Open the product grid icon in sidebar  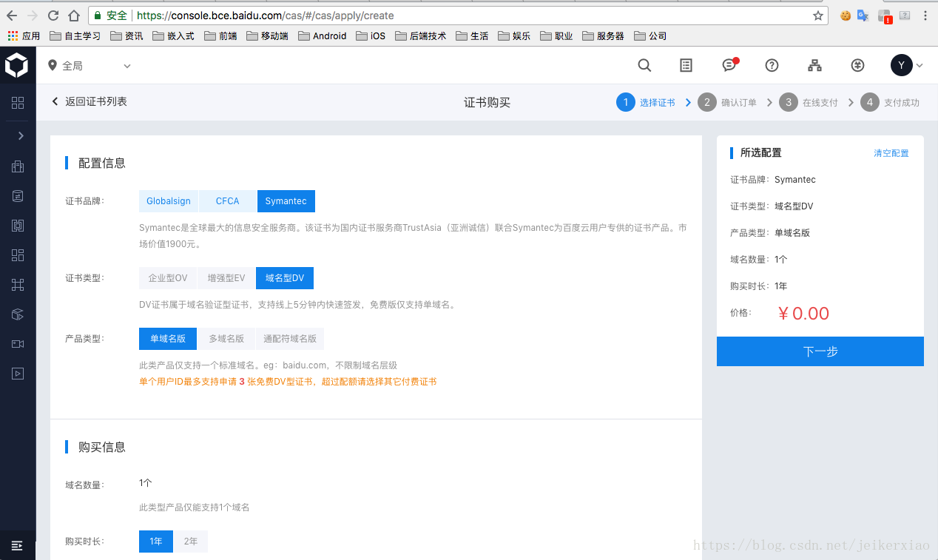click(x=18, y=103)
